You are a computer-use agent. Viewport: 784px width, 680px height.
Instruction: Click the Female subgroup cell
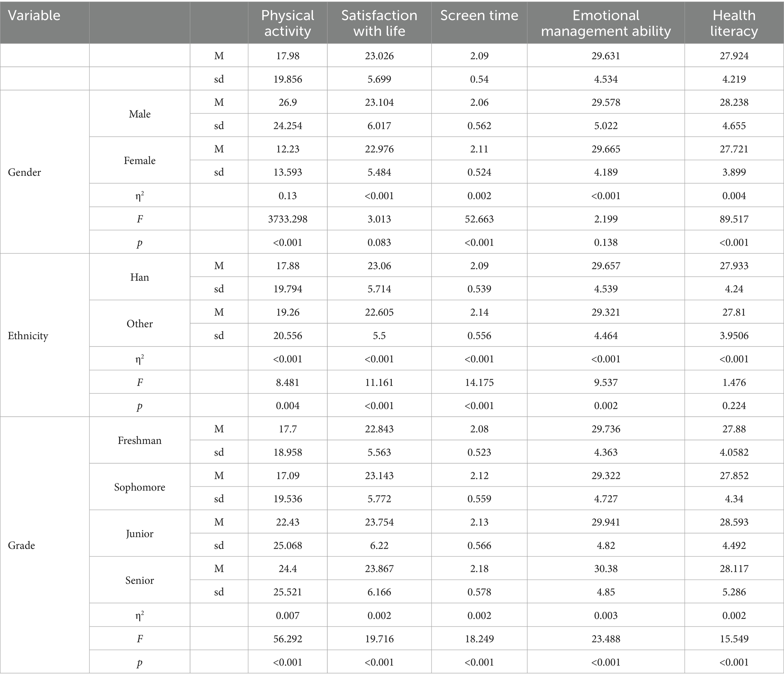click(140, 161)
